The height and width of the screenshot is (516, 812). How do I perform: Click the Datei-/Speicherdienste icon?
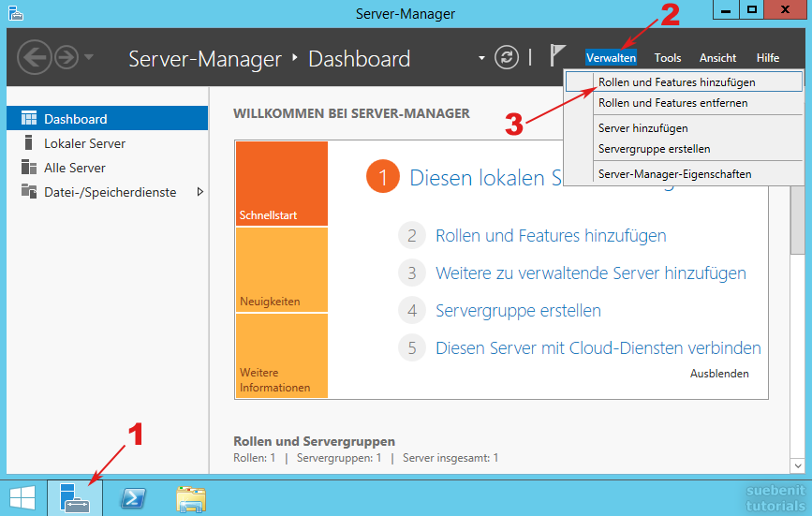(29, 191)
